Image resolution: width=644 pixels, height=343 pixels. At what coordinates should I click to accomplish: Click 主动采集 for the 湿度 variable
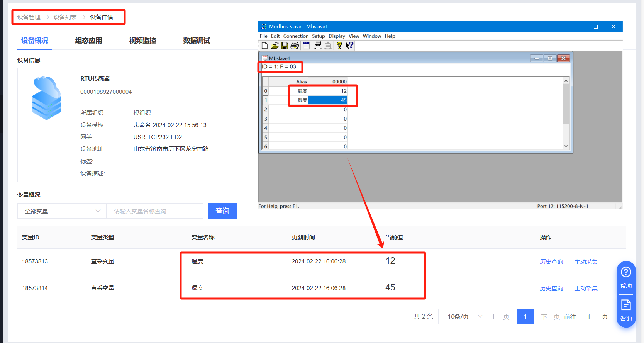[x=586, y=289]
